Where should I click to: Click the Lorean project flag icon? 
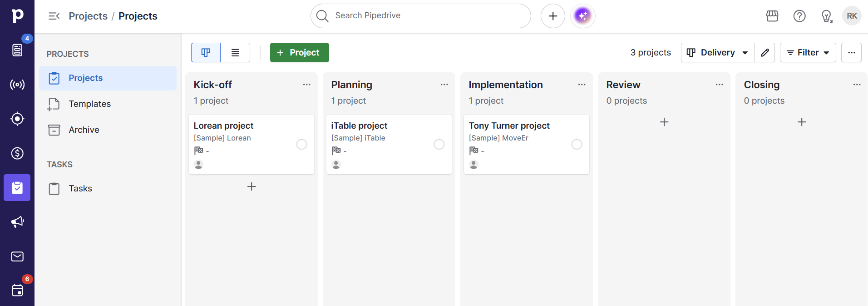point(198,150)
